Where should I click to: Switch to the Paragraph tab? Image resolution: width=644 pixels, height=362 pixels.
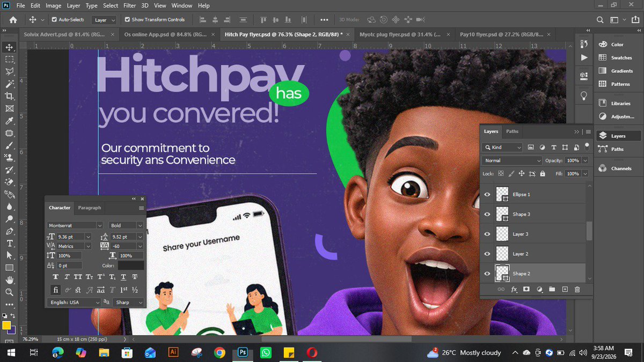click(x=90, y=208)
